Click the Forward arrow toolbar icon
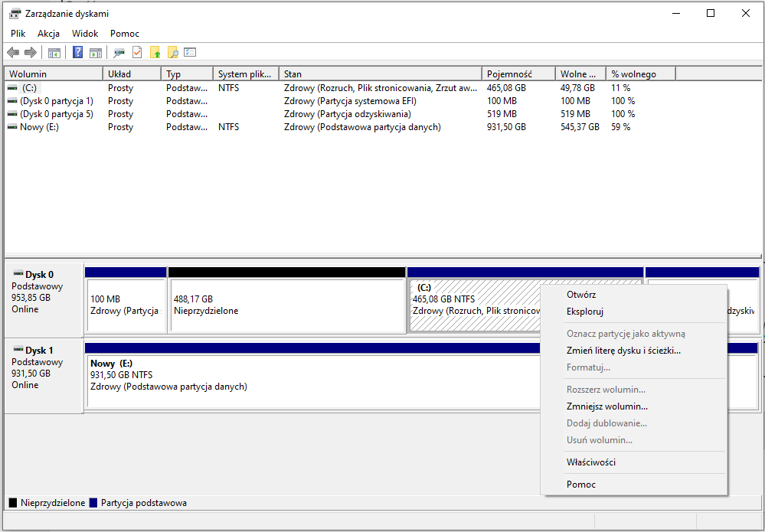Screen dimensions: 765x532 coord(31,53)
